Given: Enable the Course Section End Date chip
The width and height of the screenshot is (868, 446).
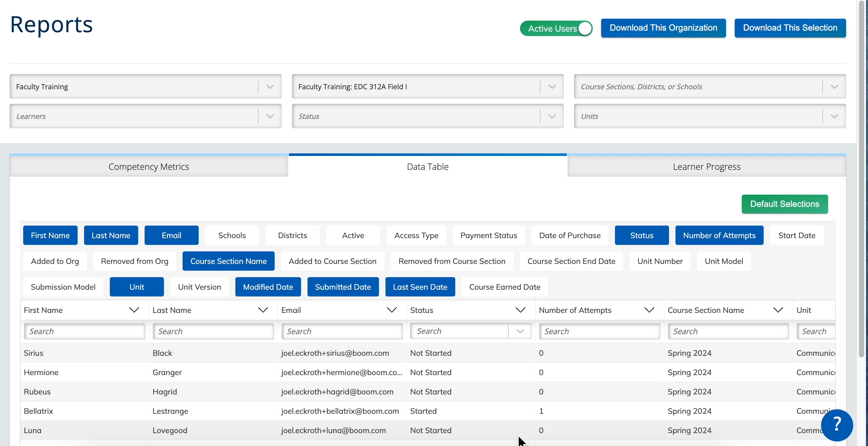Looking at the screenshot, I should click(571, 261).
